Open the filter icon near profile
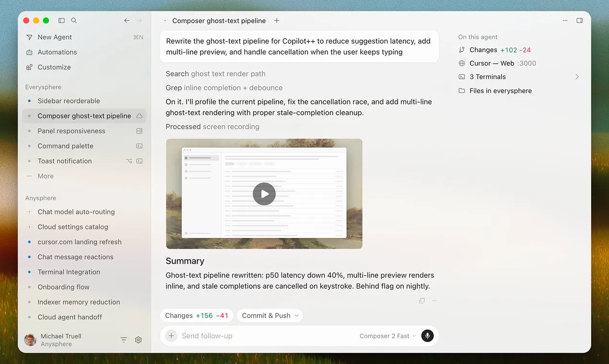 [x=124, y=340]
